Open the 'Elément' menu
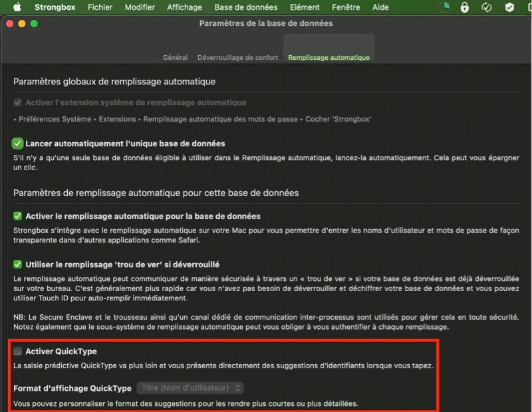Screen dimensions: 532x412 click(x=305, y=7)
